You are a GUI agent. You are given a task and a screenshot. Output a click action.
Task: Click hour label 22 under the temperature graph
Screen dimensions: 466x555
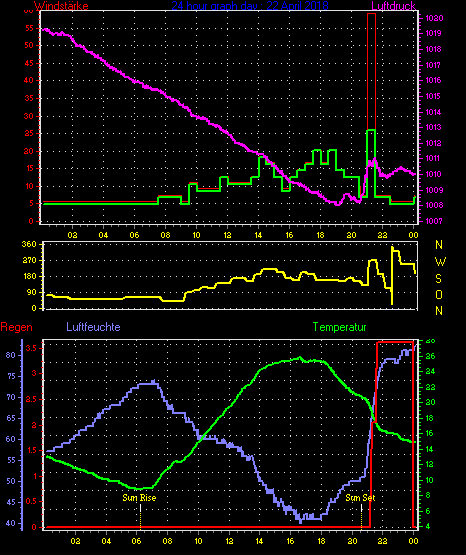(x=382, y=541)
